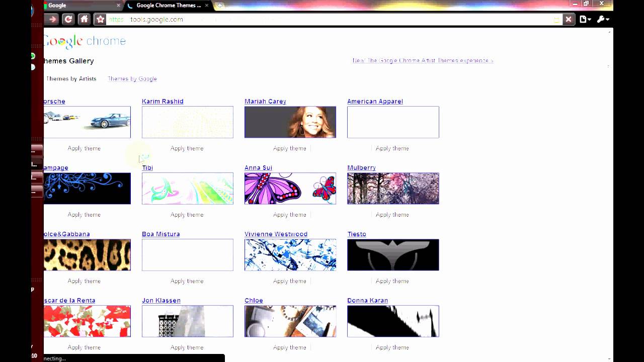Close the Google tab

(119, 6)
